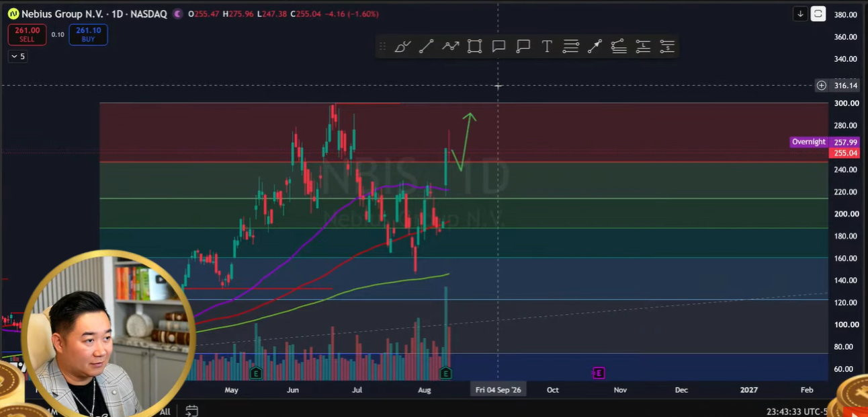Select the short position tool
The height and width of the screenshot is (417, 868).
click(667, 46)
